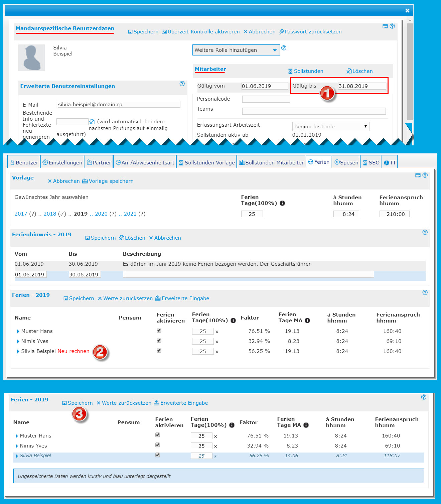The height and width of the screenshot is (504, 441).
Task: Click the dialog's vertical scrollbar
Action: click(410, 71)
